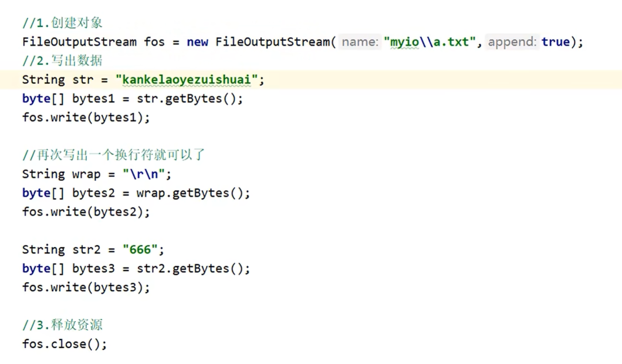Click the string "myio\\a.txt"
The width and height of the screenshot is (622, 364).
(430, 42)
